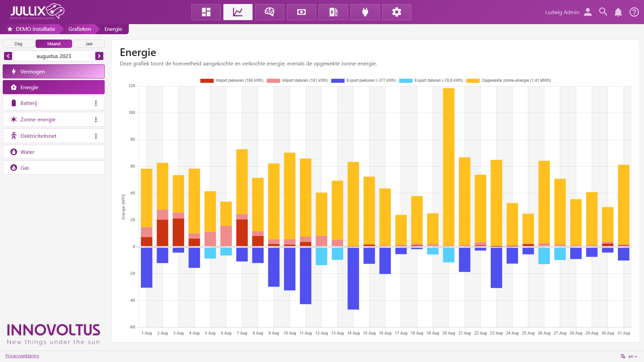Go to next month with right arrow
644x362 pixels.
click(99, 56)
